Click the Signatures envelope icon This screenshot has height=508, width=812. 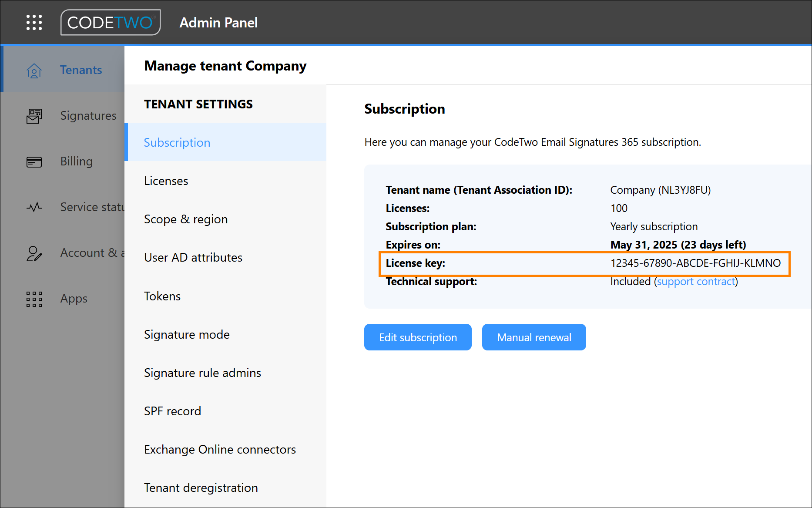34,116
